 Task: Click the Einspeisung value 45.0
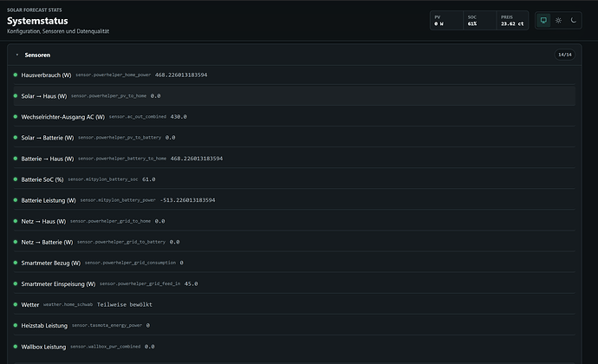191,284
